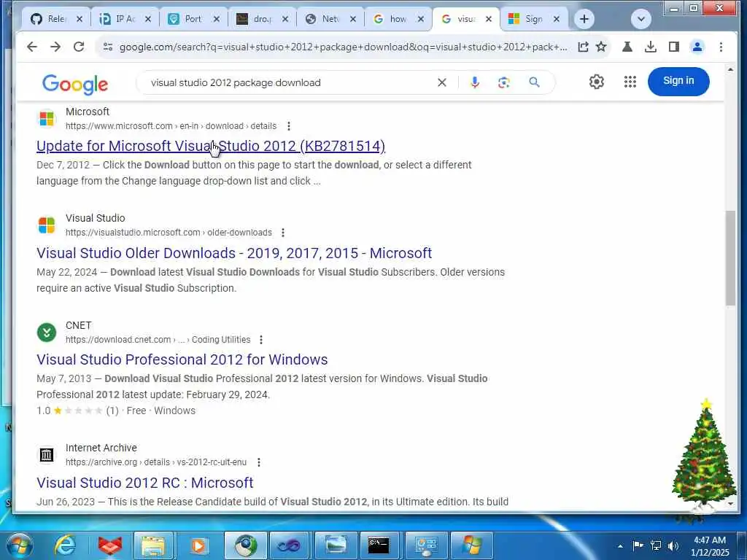Viewport: 747px width, 560px height.
Task: Focus the Chrome address bar URL
Action: tap(343, 47)
